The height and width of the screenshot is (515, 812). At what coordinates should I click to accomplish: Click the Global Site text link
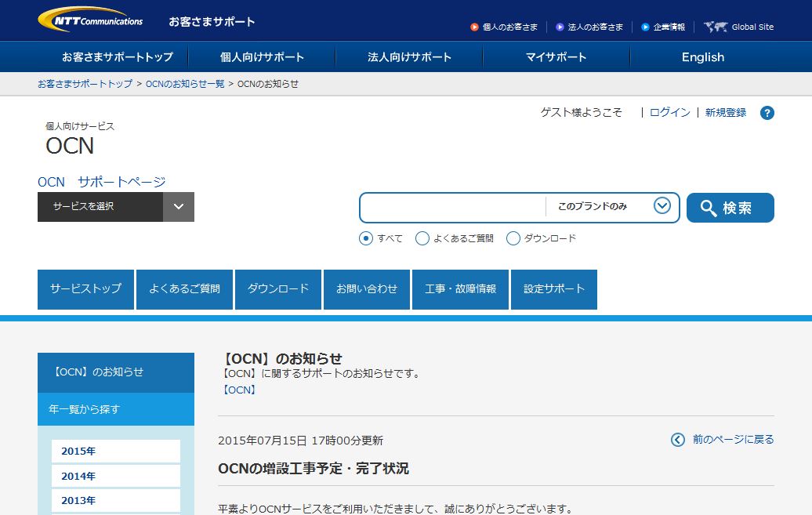tap(752, 27)
